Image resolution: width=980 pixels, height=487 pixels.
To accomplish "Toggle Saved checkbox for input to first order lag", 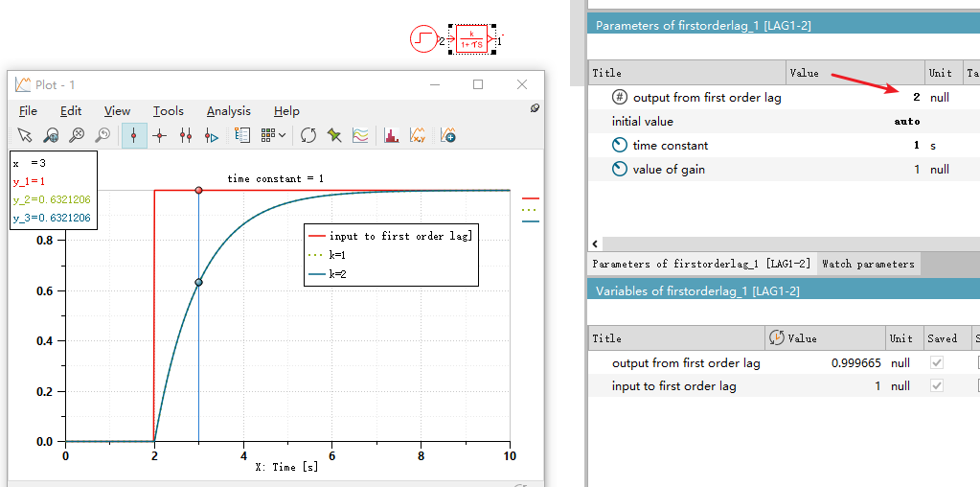I will (937, 386).
